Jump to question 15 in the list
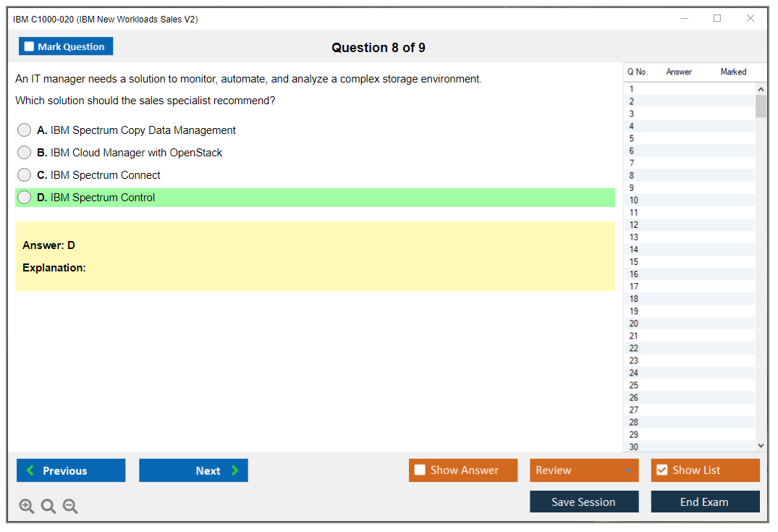The image size is (778, 532). pos(634,262)
